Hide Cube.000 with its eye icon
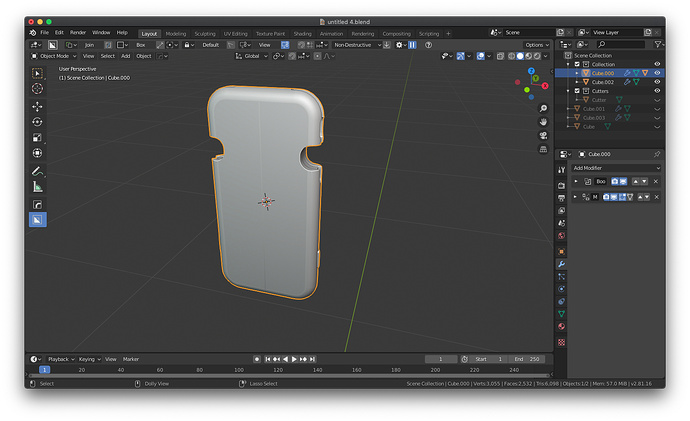 pos(657,73)
